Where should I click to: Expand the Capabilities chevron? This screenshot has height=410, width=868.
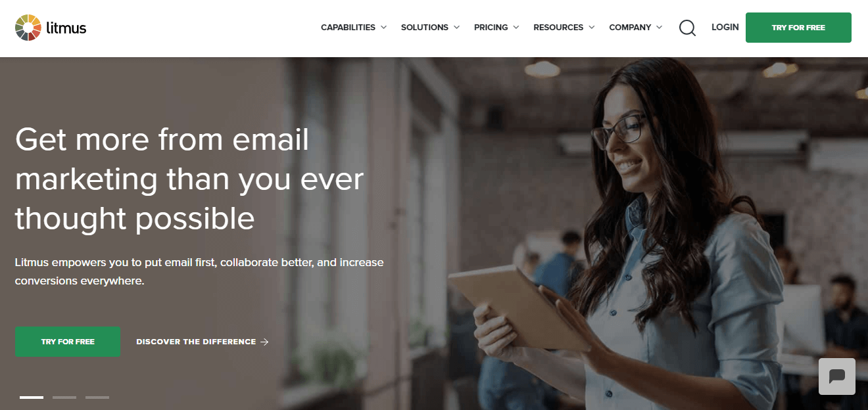tap(383, 28)
